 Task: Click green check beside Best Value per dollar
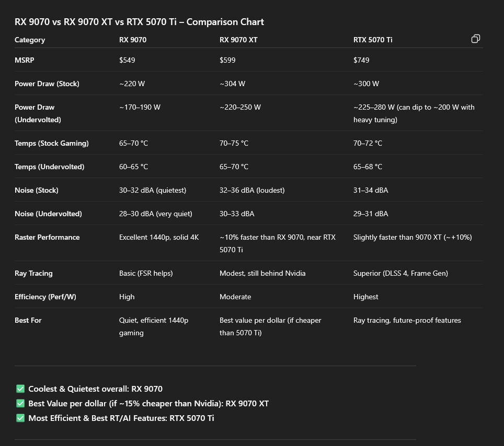click(20, 403)
